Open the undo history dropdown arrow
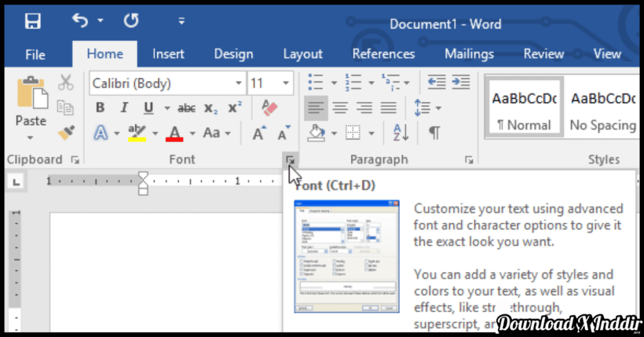 [x=100, y=20]
